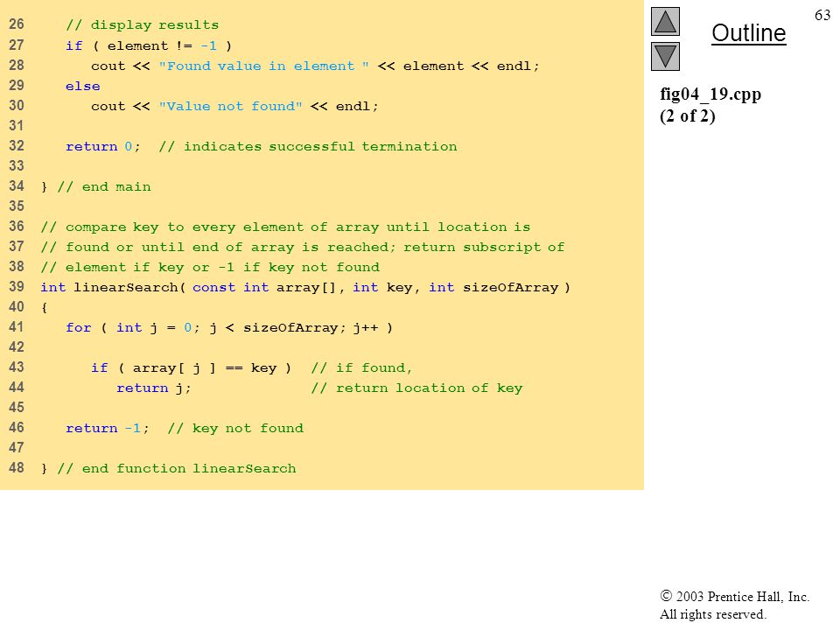Click the "Value not found" string
Screen dimensions: 840x630
click(230, 106)
